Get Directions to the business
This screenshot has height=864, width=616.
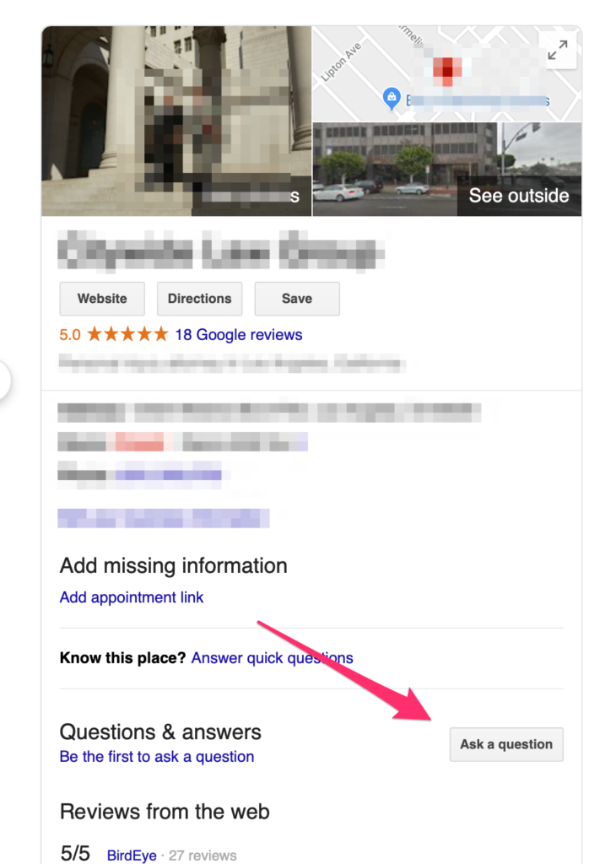[199, 299]
